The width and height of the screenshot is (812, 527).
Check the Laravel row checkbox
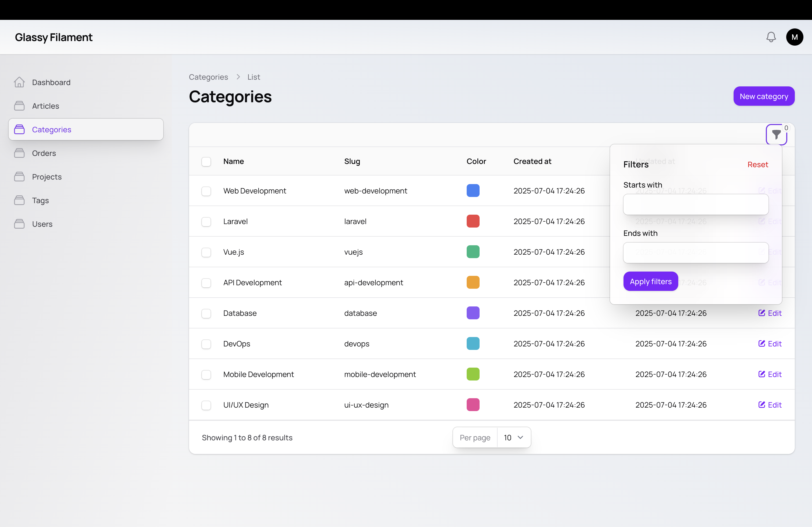[x=206, y=222]
